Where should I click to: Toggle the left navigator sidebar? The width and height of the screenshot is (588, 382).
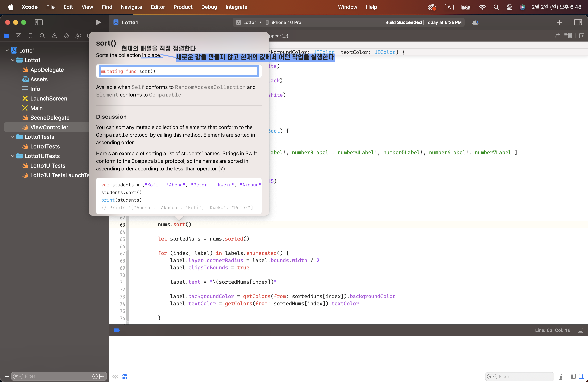pos(39,22)
